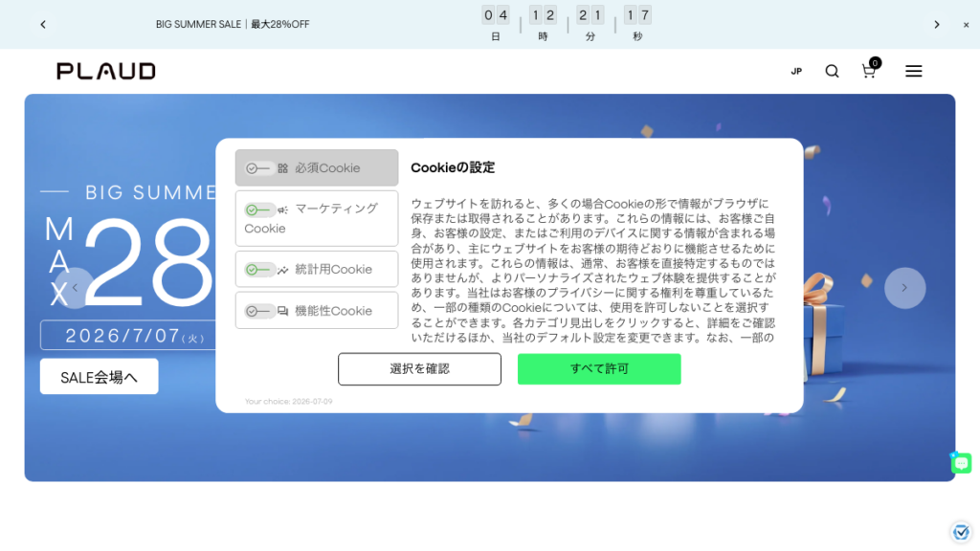Show previous announcement with left chevron
Screen dimensions: 980x551
[x=43, y=24]
